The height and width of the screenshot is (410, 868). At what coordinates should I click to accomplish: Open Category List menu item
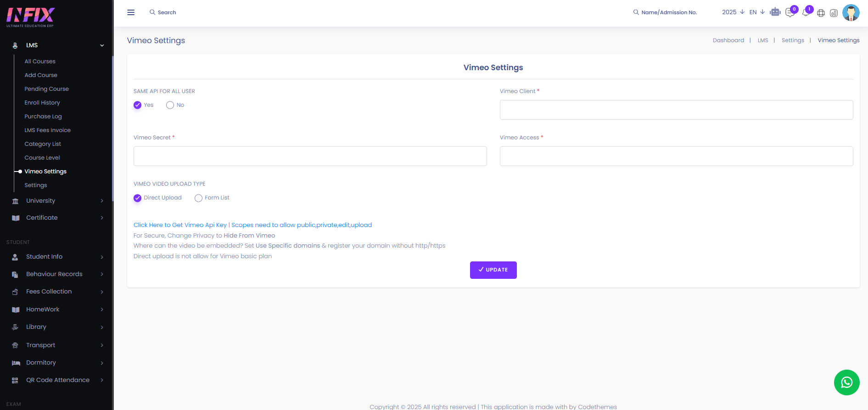pyautogui.click(x=43, y=144)
